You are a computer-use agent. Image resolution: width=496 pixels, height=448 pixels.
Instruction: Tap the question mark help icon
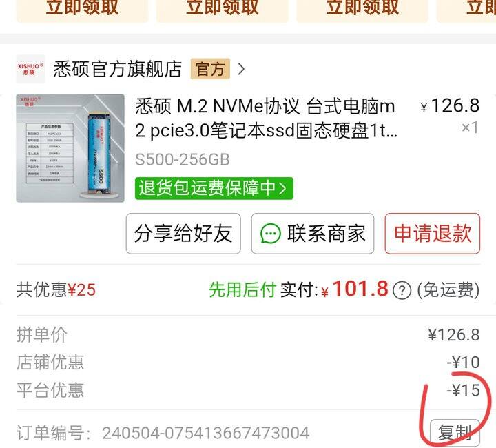402,289
